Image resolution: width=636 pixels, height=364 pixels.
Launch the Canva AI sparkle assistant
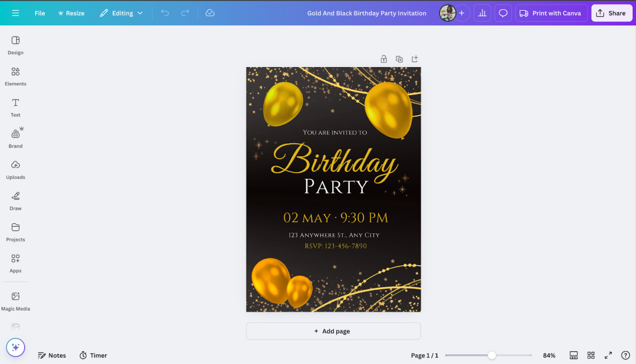pyautogui.click(x=15, y=348)
